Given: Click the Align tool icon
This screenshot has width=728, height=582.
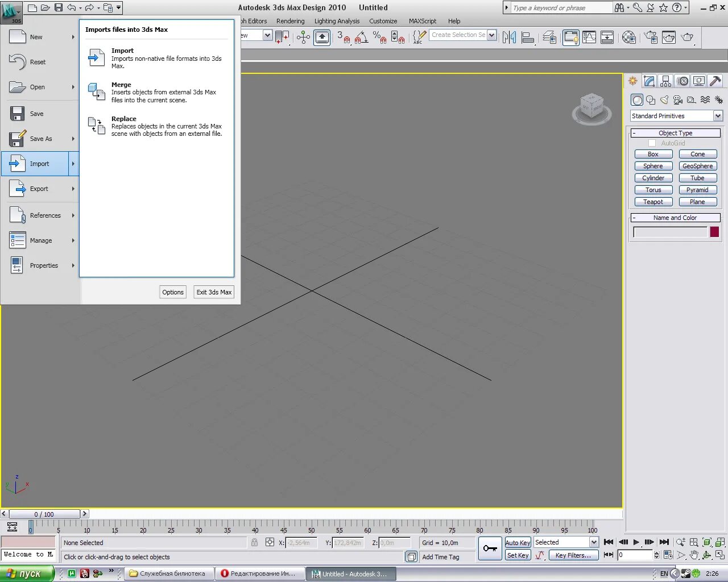Looking at the screenshot, I should click(528, 38).
